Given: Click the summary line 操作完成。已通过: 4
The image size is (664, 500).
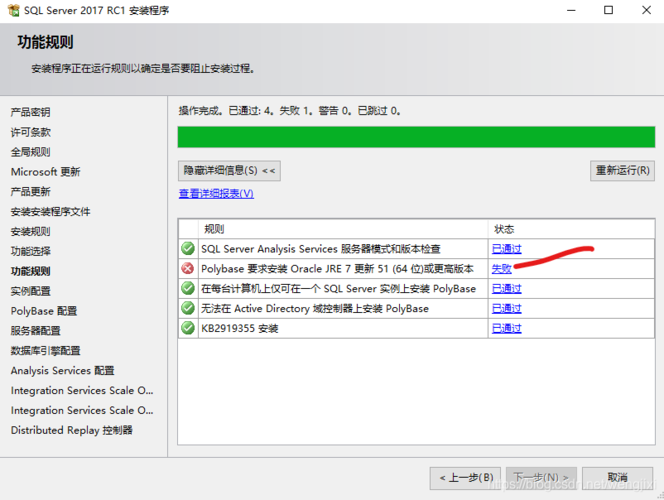Looking at the screenshot, I should click(290, 111).
